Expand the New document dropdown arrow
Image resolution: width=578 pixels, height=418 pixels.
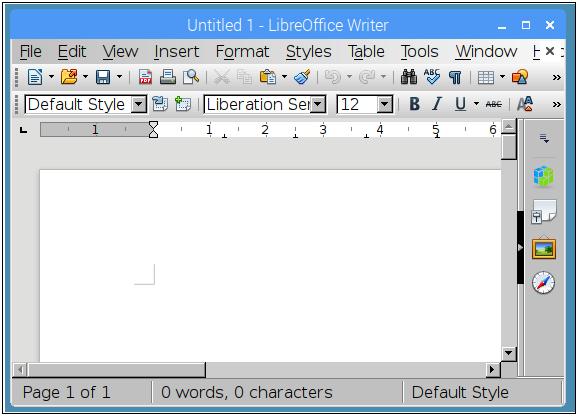coord(51,77)
